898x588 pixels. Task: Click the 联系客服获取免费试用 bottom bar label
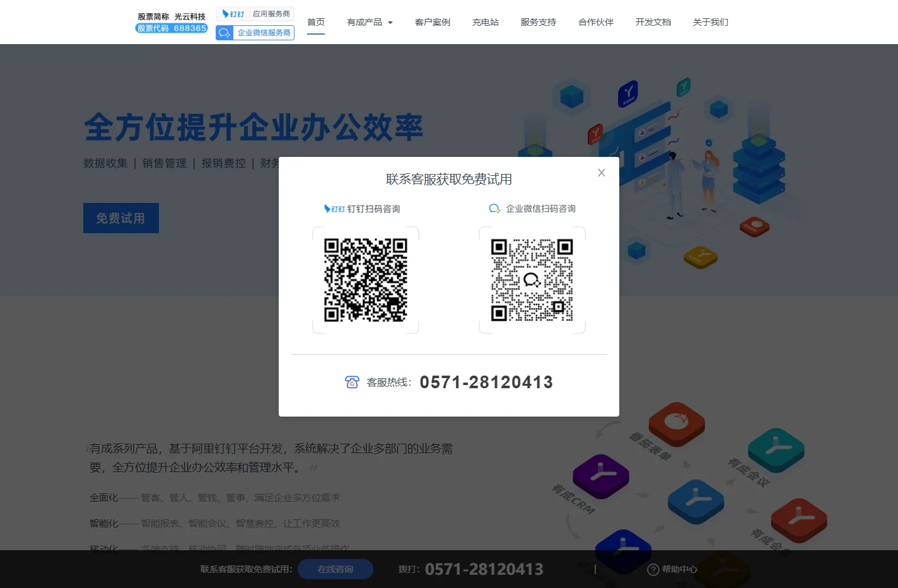pyautogui.click(x=247, y=569)
